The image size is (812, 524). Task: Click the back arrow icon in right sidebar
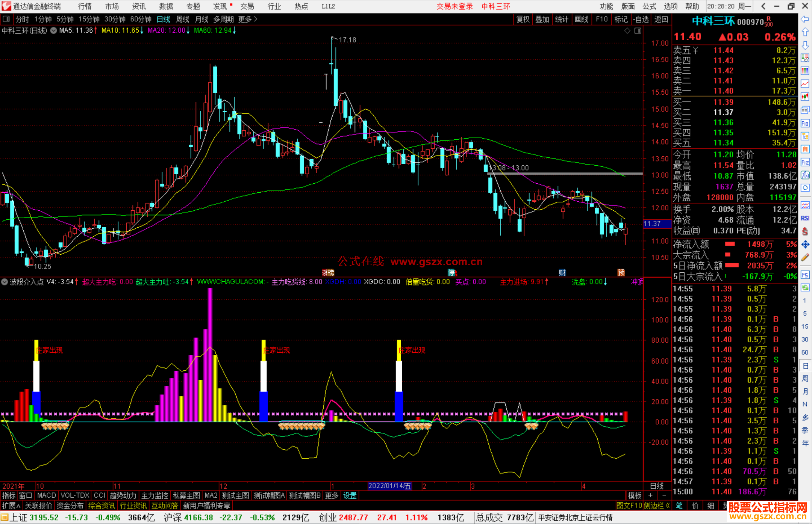point(805,19)
